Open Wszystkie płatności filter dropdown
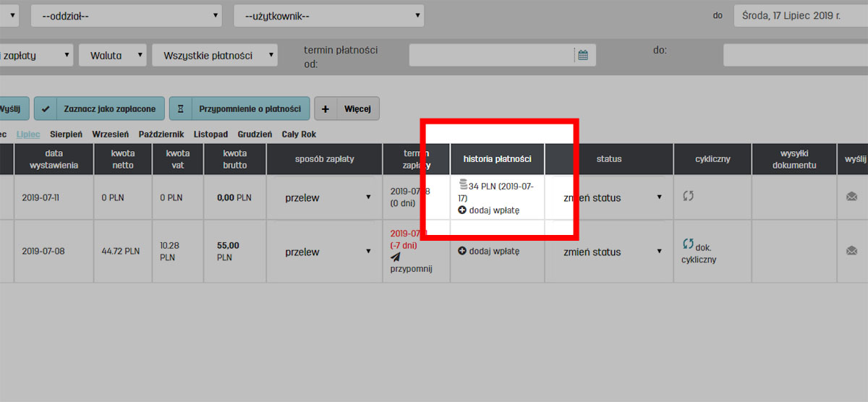 [215, 55]
